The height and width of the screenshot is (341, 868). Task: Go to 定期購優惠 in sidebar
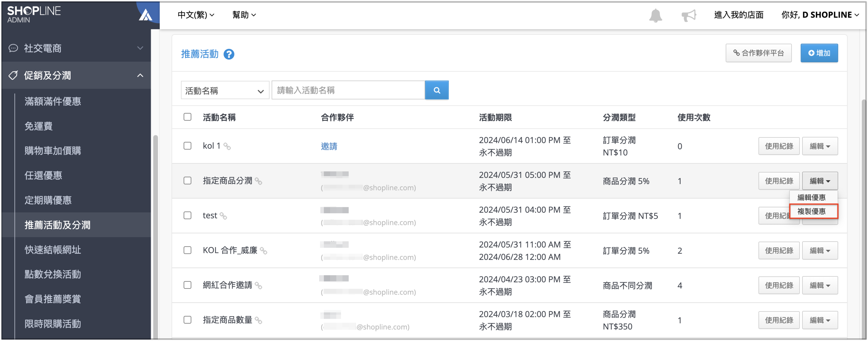(x=48, y=200)
